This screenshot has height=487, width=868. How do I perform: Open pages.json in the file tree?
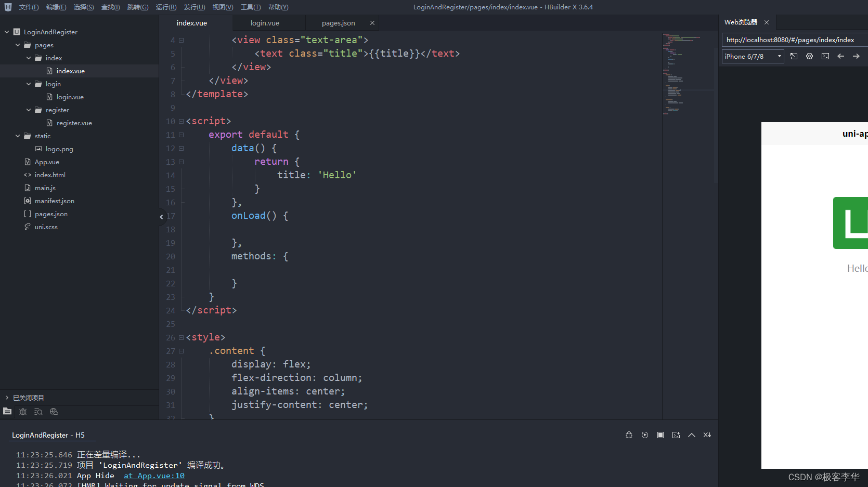point(51,214)
